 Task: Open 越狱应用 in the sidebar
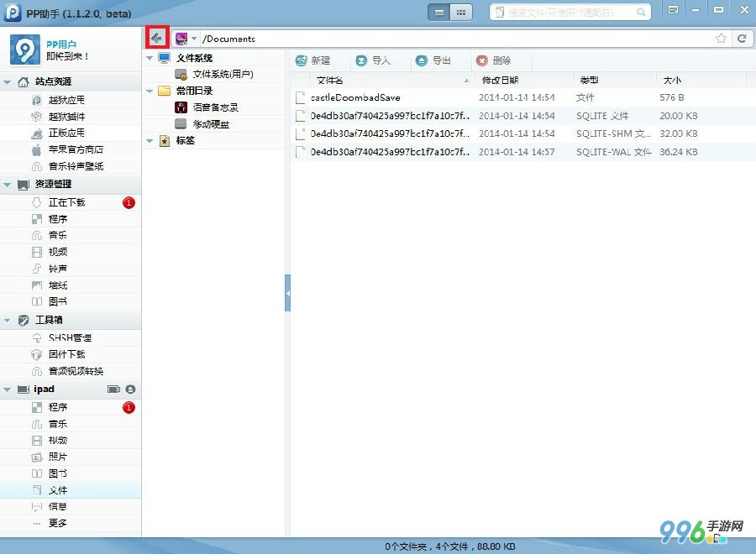pos(71,100)
